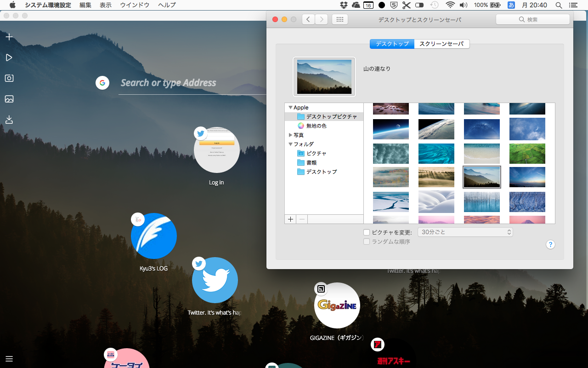Open the 表示 menu

[x=106, y=5]
